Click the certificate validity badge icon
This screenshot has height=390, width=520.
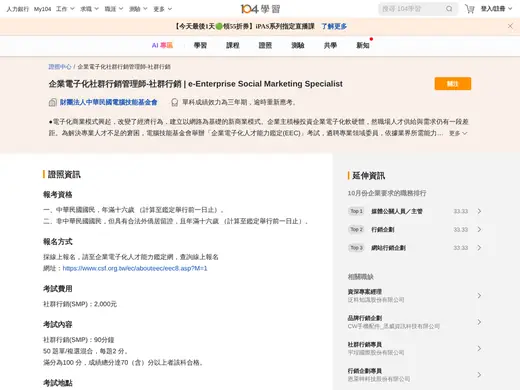pyautogui.click(x=174, y=102)
